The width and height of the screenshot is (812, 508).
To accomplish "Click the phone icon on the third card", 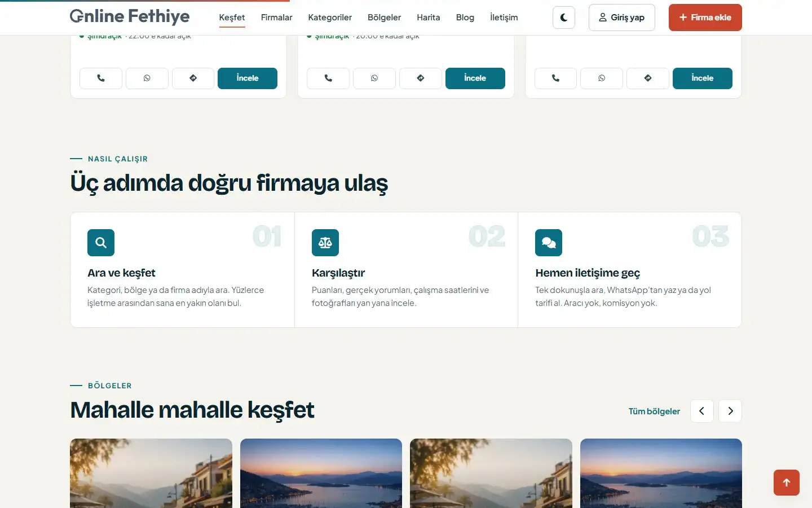I will (555, 78).
